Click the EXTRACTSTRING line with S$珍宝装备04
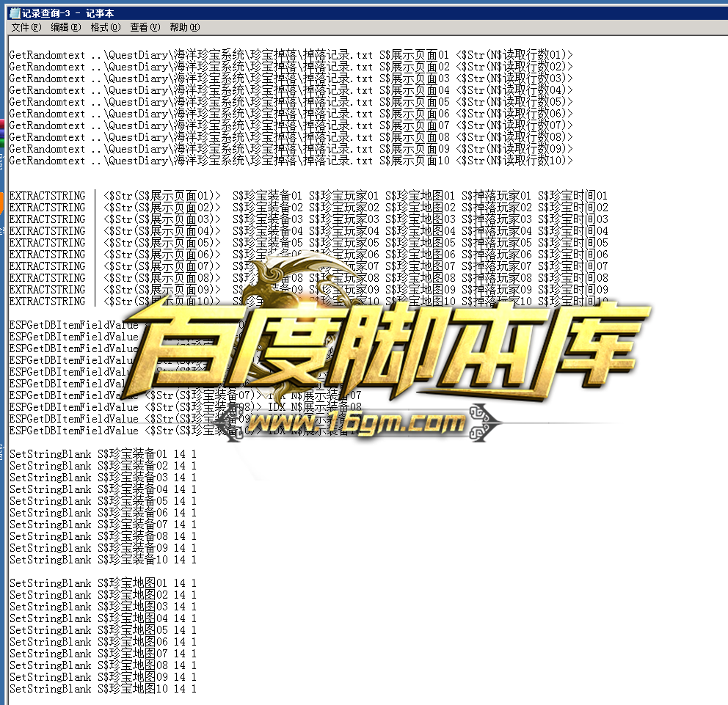 (309, 231)
